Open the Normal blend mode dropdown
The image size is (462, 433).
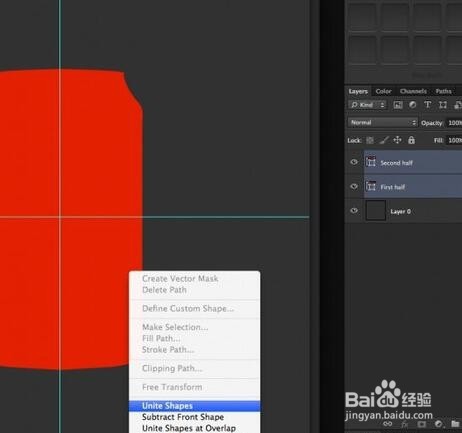coord(382,123)
